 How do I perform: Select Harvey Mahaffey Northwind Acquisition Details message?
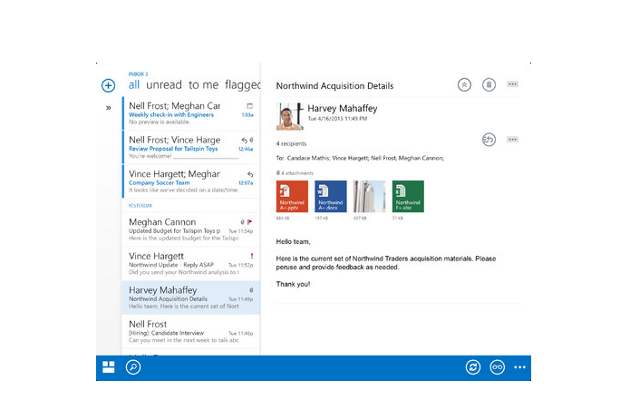click(x=191, y=297)
